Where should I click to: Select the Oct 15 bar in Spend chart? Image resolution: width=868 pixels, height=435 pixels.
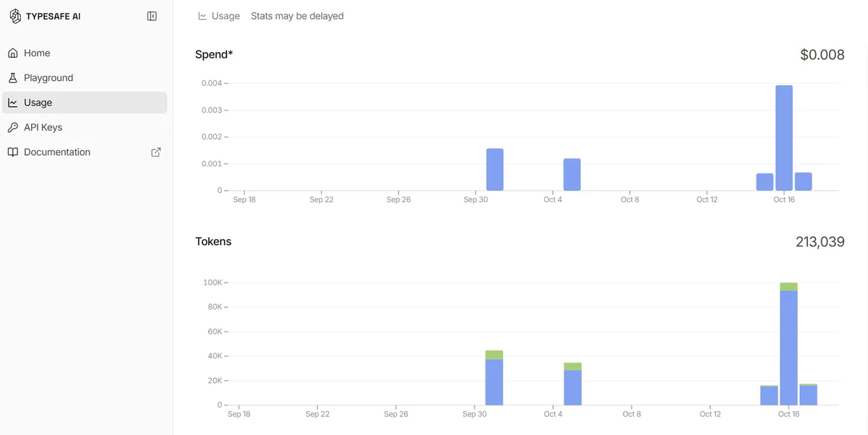tap(765, 182)
